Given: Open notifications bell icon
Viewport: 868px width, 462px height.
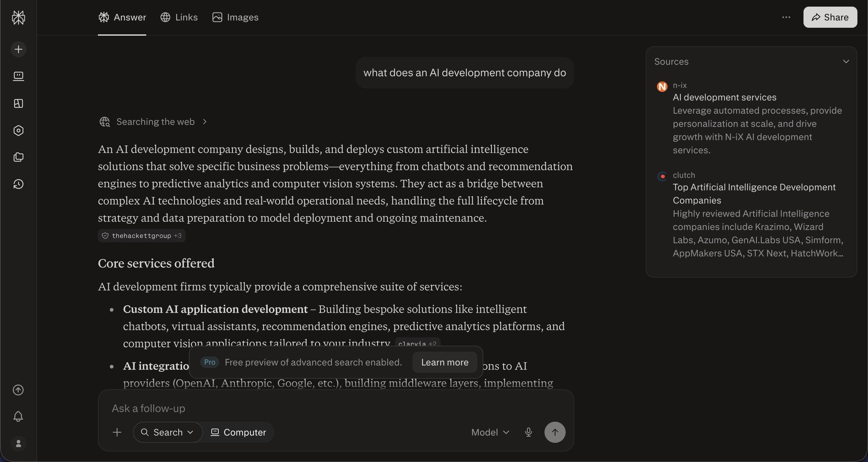Looking at the screenshot, I should (x=18, y=416).
